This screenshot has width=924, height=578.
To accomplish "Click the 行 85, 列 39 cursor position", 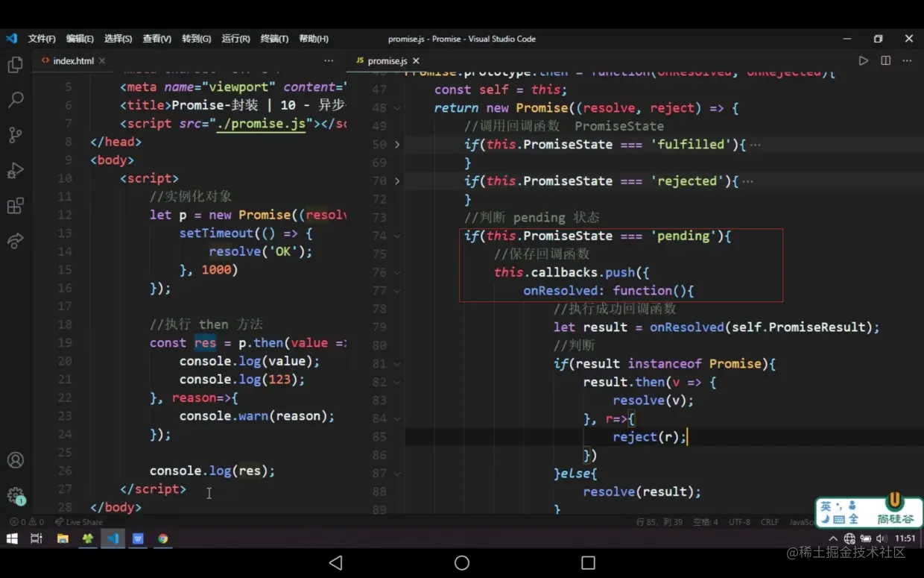I will coord(659,522).
